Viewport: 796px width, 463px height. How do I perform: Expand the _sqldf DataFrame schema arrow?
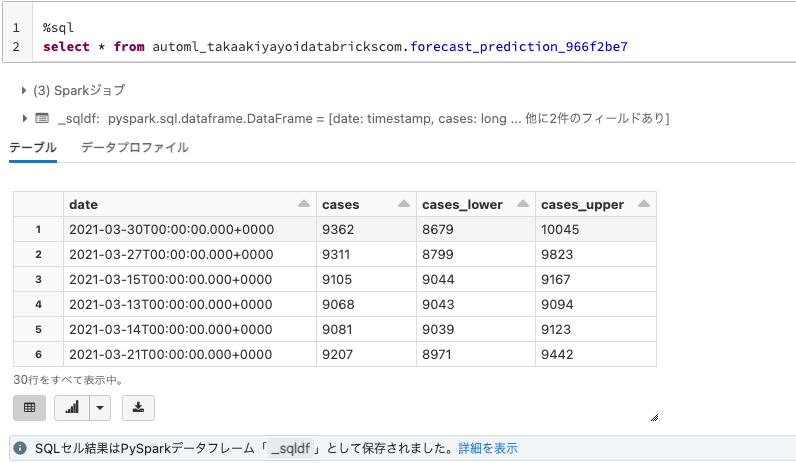pos(24,118)
